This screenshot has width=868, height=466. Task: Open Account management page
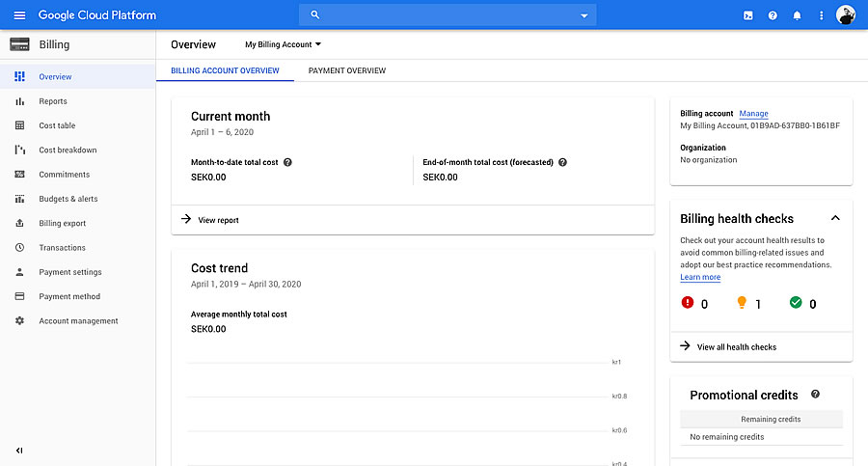pos(78,320)
